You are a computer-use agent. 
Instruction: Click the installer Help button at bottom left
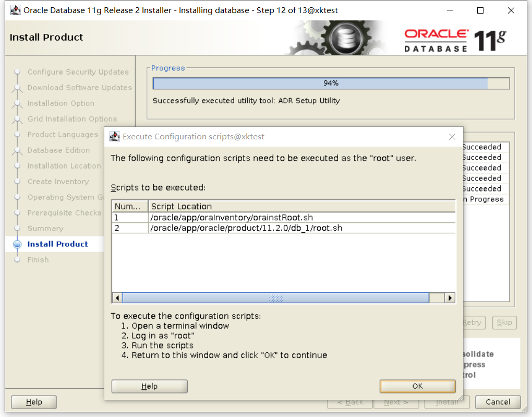tap(34, 402)
